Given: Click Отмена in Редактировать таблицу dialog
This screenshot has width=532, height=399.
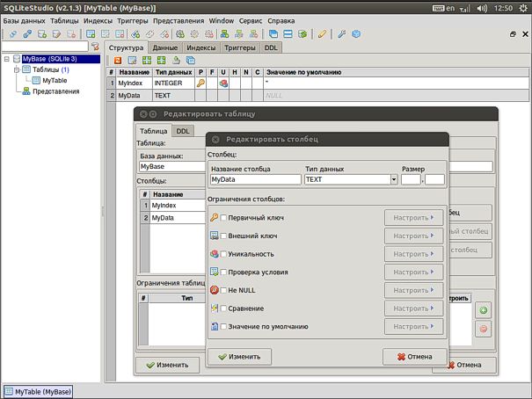Looking at the screenshot, I should click(469, 365).
